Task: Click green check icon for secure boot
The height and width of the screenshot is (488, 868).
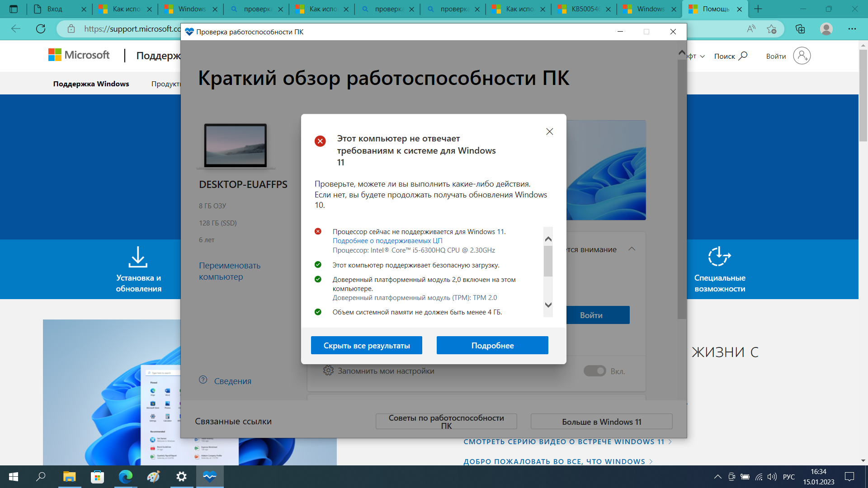Action: coord(318,265)
